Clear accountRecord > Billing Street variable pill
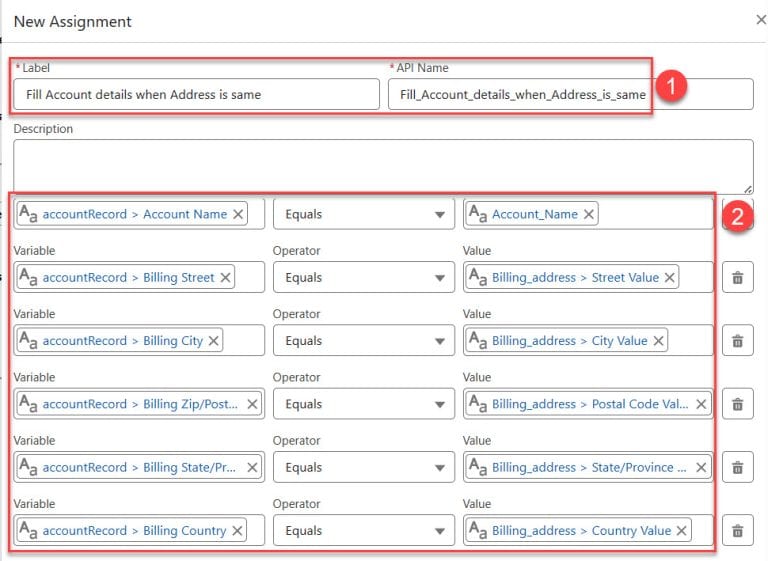The width and height of the screenshot is (768, 561). point(225,277)
